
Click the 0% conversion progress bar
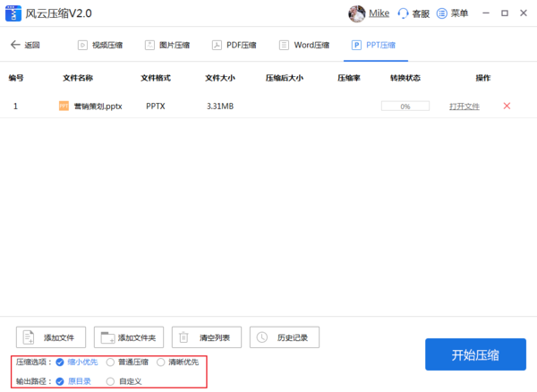pos(405,107)
